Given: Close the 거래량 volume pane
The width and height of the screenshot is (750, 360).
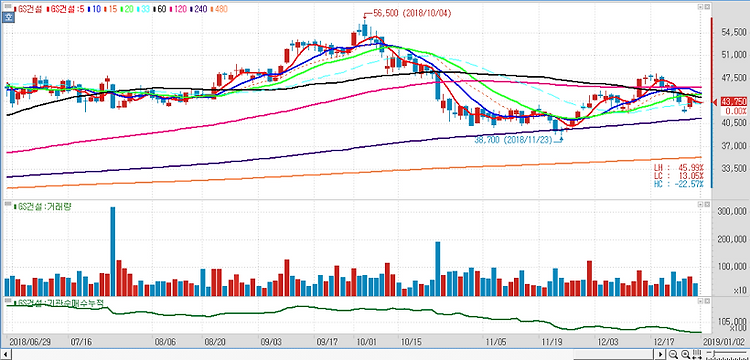Looking at the screenshot, I should (706, 205).
